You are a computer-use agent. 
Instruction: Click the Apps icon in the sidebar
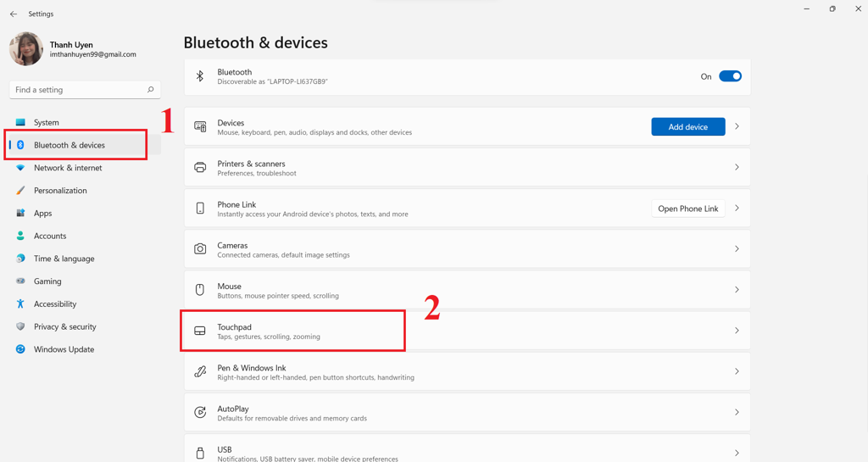[20, 213]
